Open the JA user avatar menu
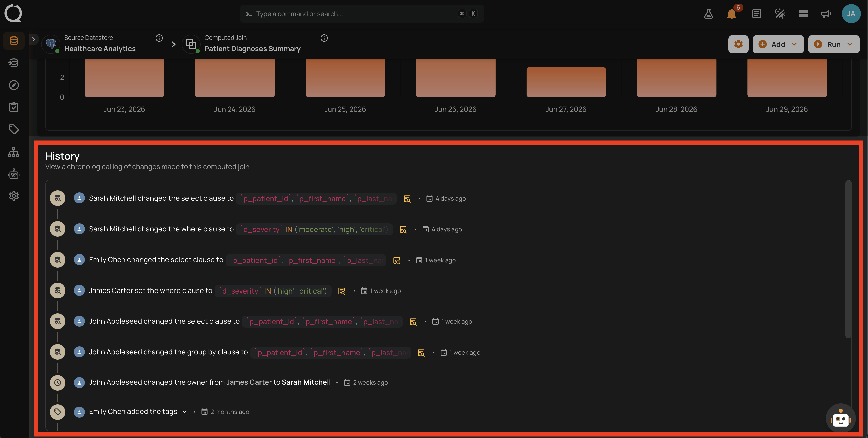Screen dimensions: 868x438 (x=851, y=14)
